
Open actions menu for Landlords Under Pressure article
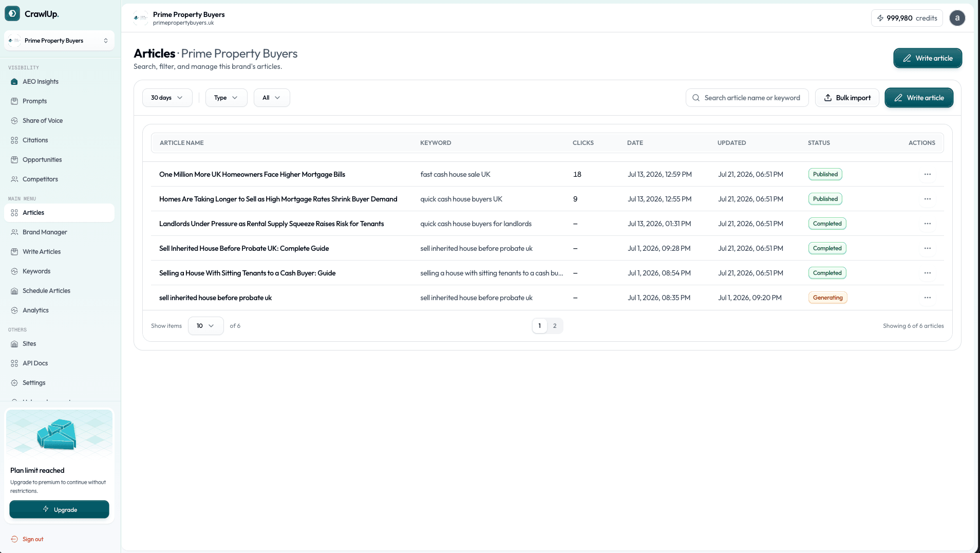tap(927, 224)
